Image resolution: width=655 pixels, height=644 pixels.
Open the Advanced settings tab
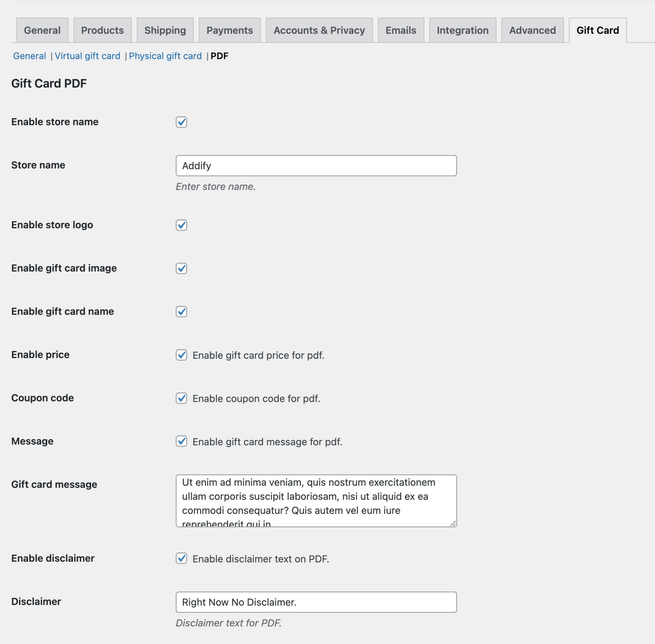coord(532,30)
